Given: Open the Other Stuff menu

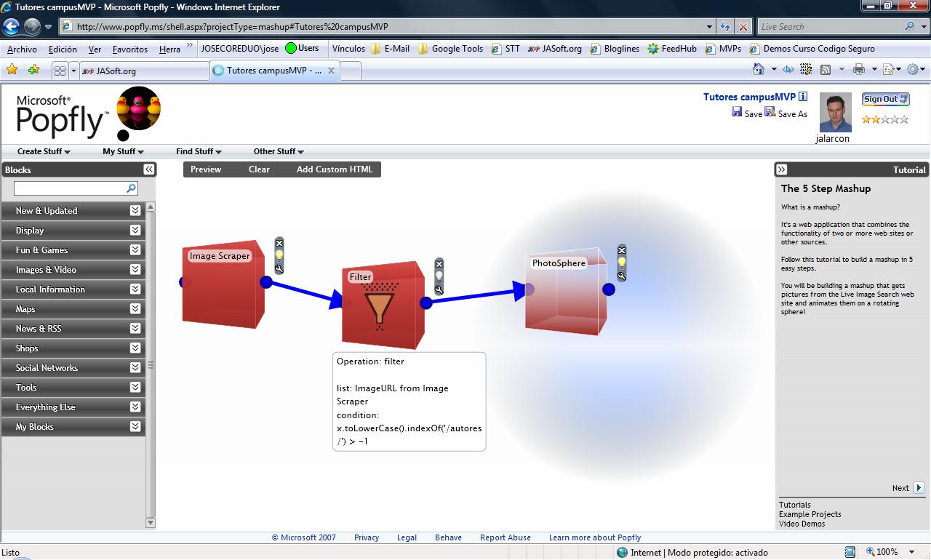Looking at the screenshot, I should click(x=279, y=151).
